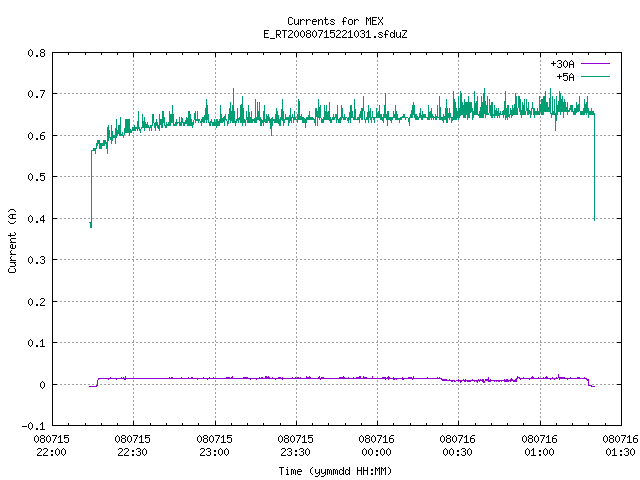Viewport: 640px width, 480px height.
Task: Click the y-axis tick value 0
Action: (x=42, y=385)
